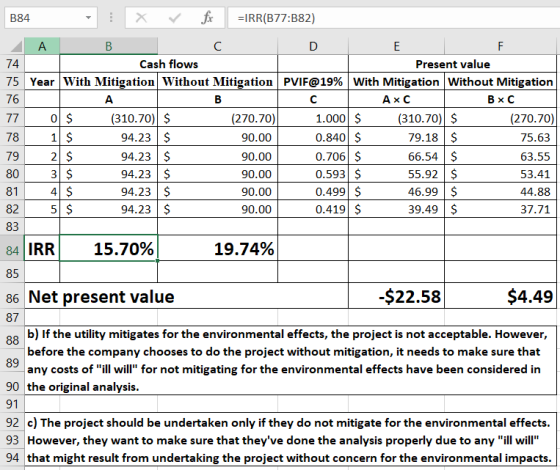
Task: Click the formula bar with =IRR(B77:B82)
Action: click(394, 18)
